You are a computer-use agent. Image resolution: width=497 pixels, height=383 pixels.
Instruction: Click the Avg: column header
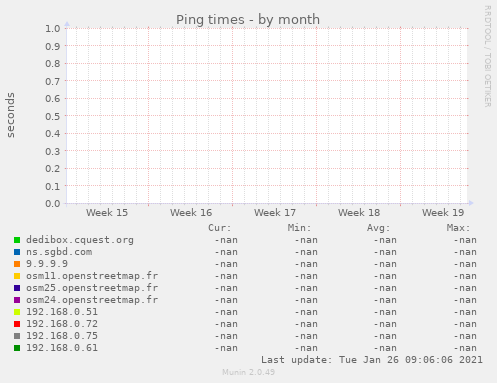pos(379,228)
